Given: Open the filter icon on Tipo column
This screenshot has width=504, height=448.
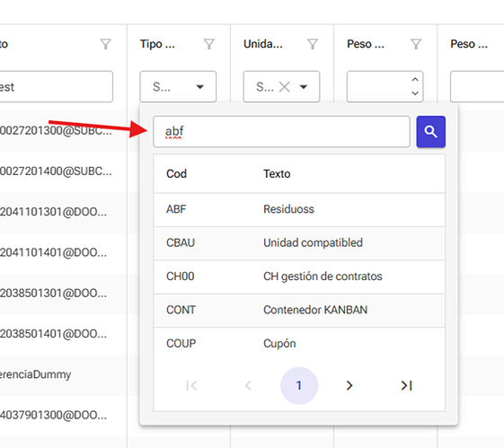Looking at the screenshot, I should pos(209,44).
